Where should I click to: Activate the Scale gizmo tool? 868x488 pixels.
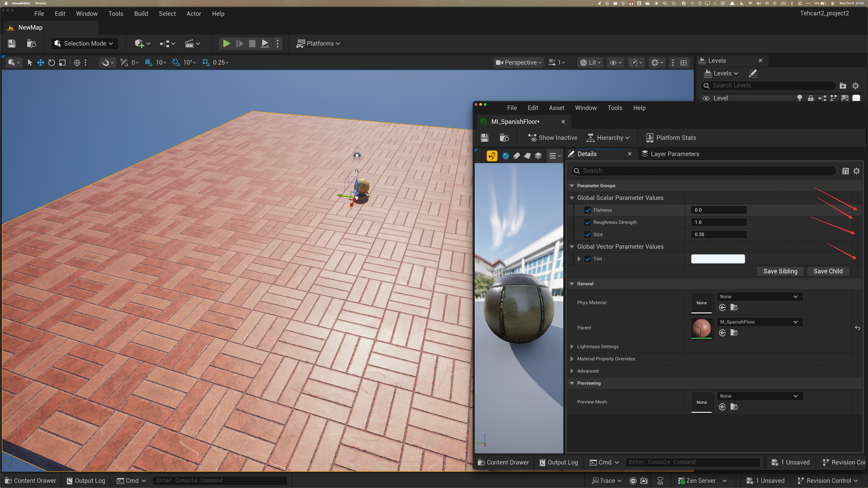tap(62, 63)
